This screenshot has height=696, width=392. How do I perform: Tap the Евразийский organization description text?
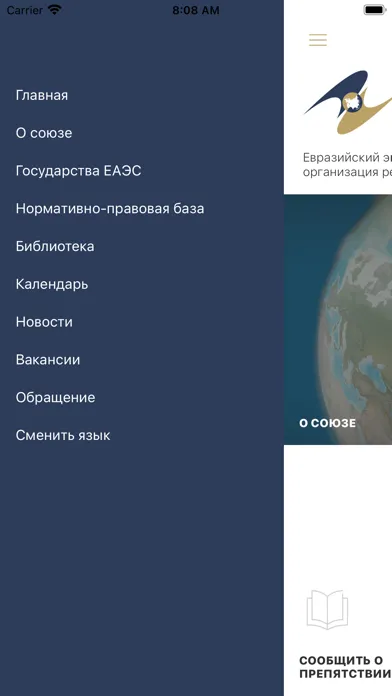347,165
